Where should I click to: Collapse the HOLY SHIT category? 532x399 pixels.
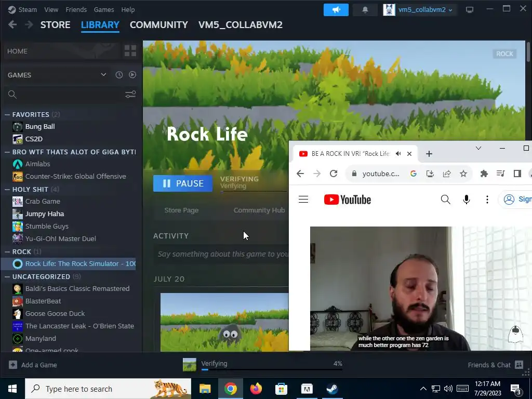pyautogui.click(x=7, y=189)
